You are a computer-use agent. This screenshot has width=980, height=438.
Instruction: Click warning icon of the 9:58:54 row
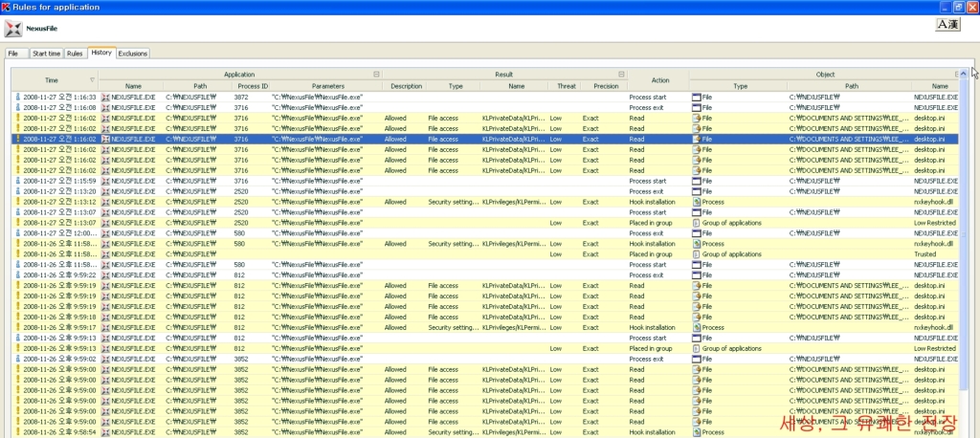click(18, 432)
